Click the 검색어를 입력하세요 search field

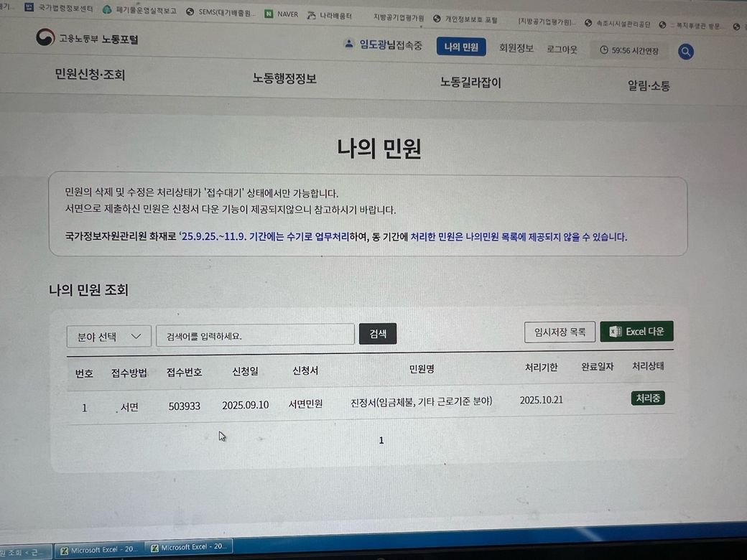point(256,335)
